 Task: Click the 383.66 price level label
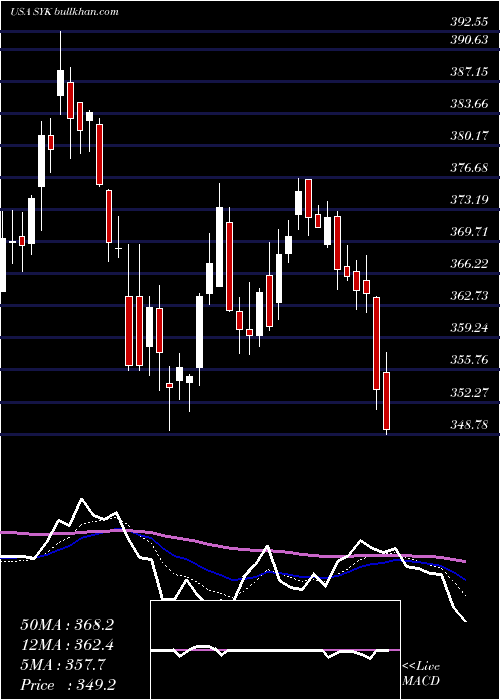[469, 104]
